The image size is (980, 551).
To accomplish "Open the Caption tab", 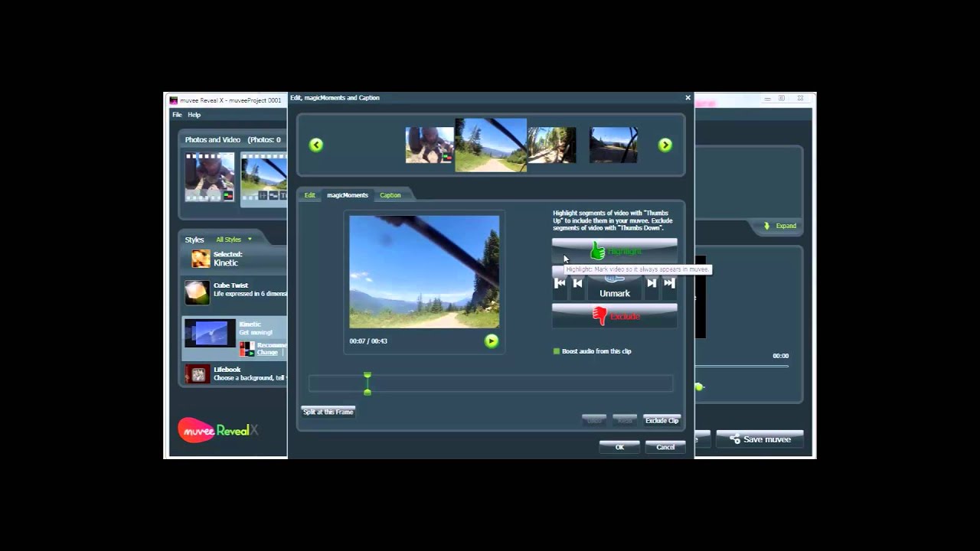I will point(390,195).
